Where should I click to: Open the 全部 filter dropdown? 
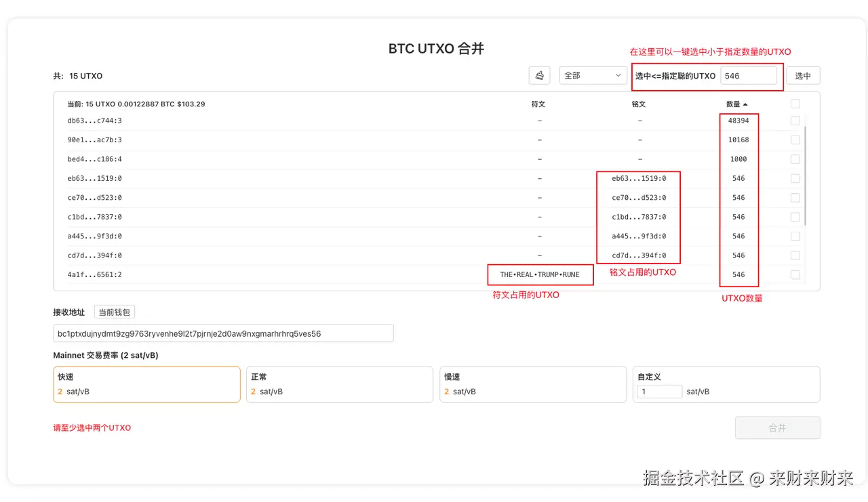click(591, 75)
